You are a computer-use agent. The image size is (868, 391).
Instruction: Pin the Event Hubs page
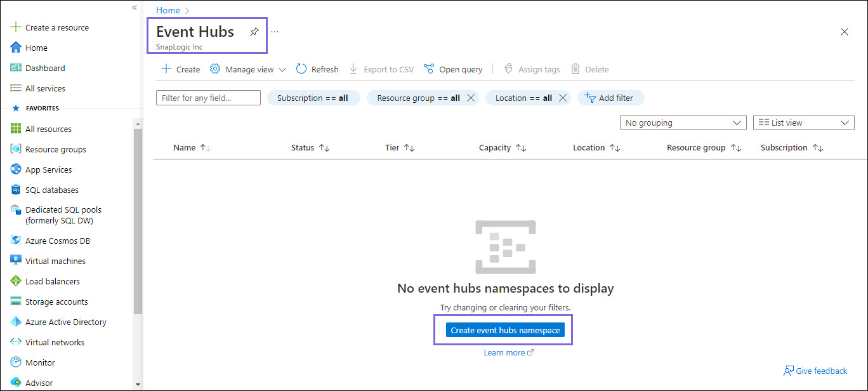coord(254,30)
